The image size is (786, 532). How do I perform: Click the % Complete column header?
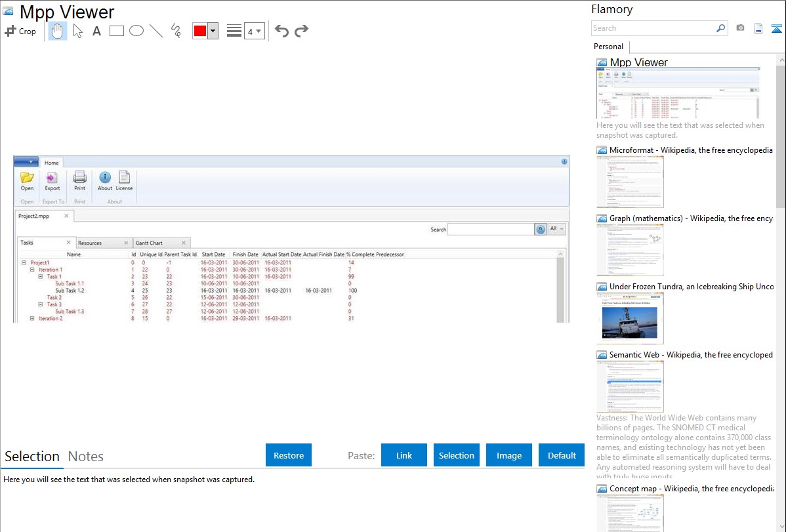pos(360,255)
